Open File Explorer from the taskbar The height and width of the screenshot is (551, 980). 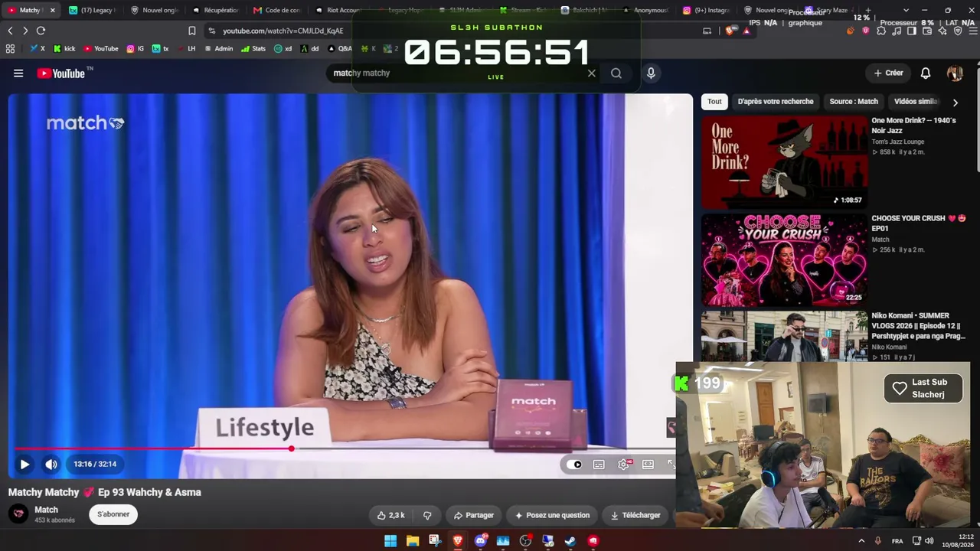(x=413, y=541)
